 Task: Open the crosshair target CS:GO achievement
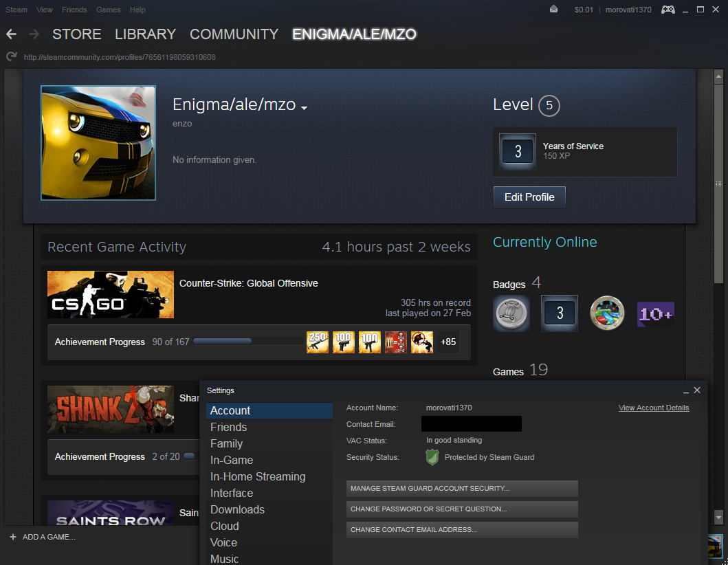click(x=422, y=342)
